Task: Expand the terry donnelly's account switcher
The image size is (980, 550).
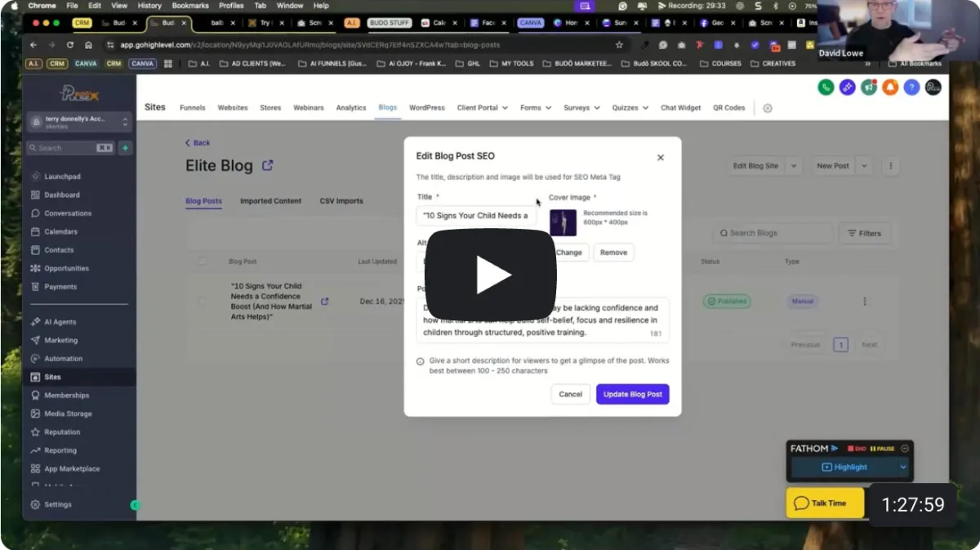Action: (79, 122)
